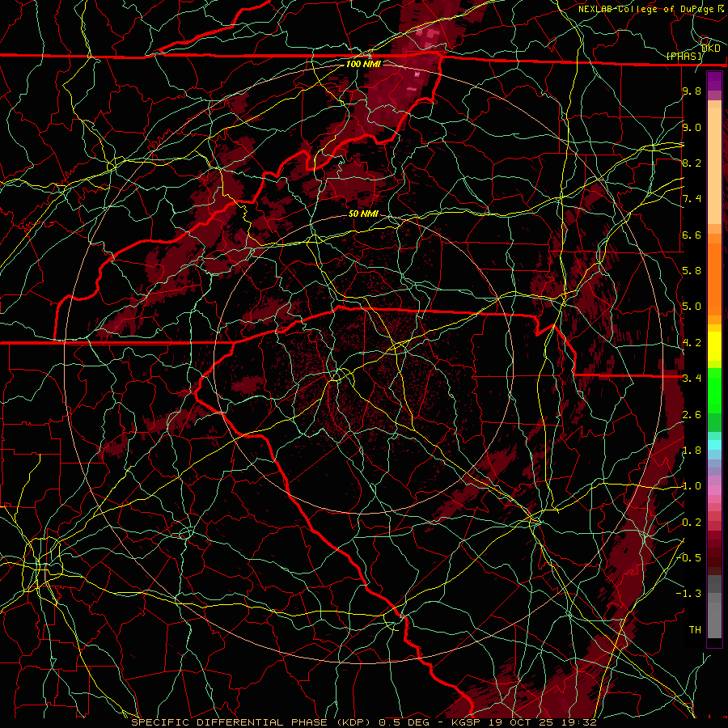Click the [PHAS] label above the color bar
The image size is (728, 728).
(x=684, y=56)
